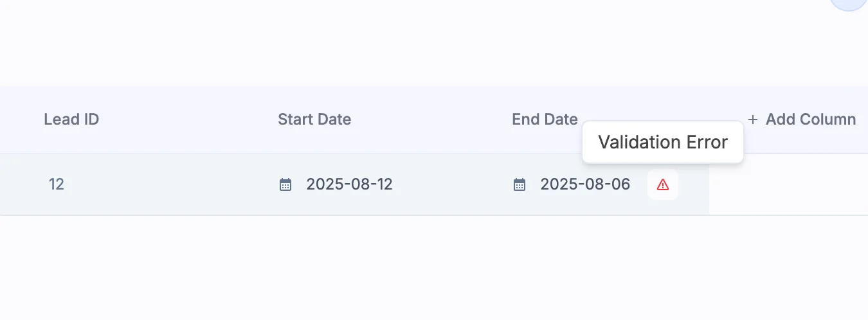Click header space between Start Date and End Date
Screen dimensions: 868x320
(x=431, y=120)
